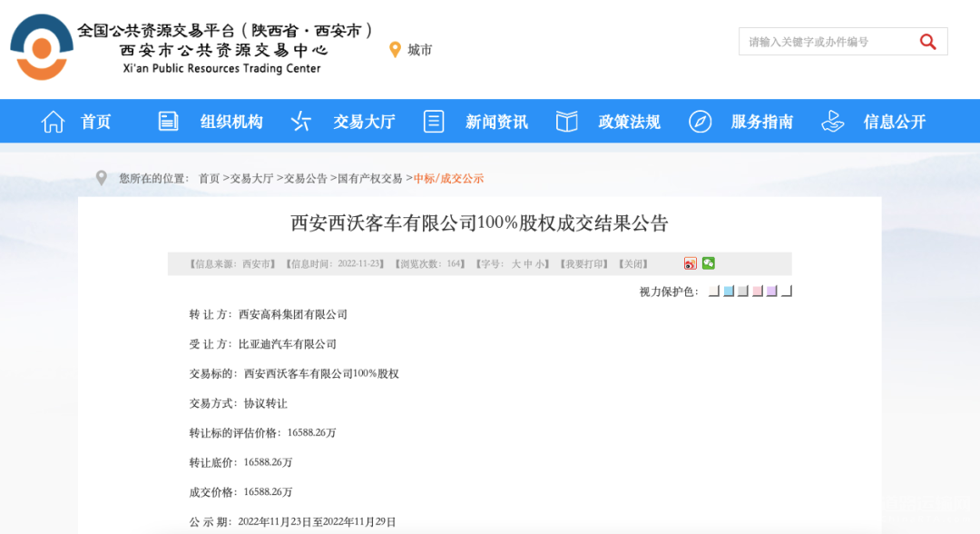Click the home icon in navigation bar
Image resolution: width=980 pixels, height=534 pixels.
point(54,122)
